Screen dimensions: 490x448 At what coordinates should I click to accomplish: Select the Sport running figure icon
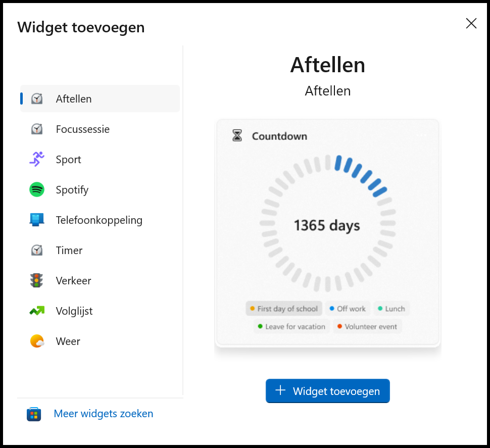pos(36,159)
